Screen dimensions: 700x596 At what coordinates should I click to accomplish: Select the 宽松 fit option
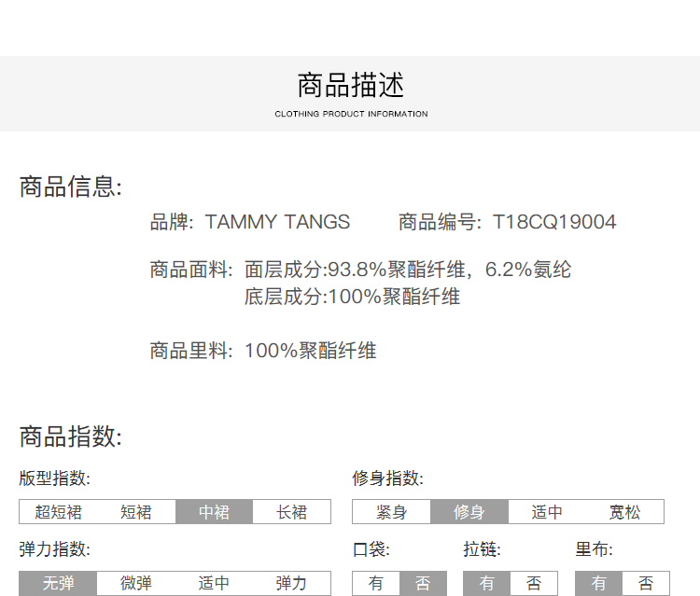(x=624, y=512)
